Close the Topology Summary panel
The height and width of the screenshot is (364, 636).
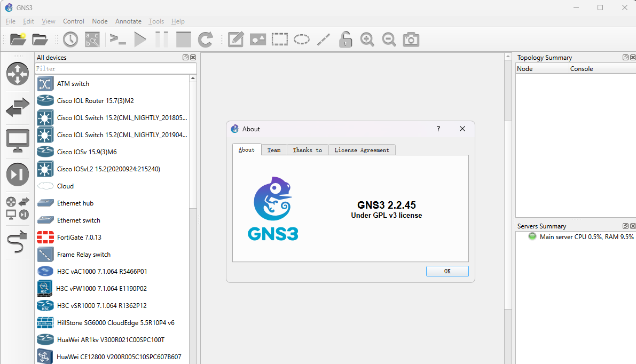click(x=632, y=58)
